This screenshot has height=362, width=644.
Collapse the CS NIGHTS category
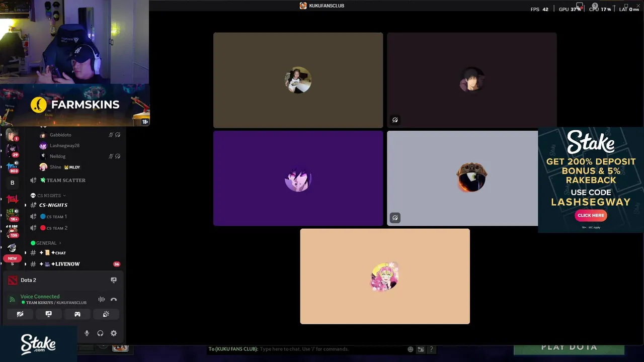click(x=48, y=196)
